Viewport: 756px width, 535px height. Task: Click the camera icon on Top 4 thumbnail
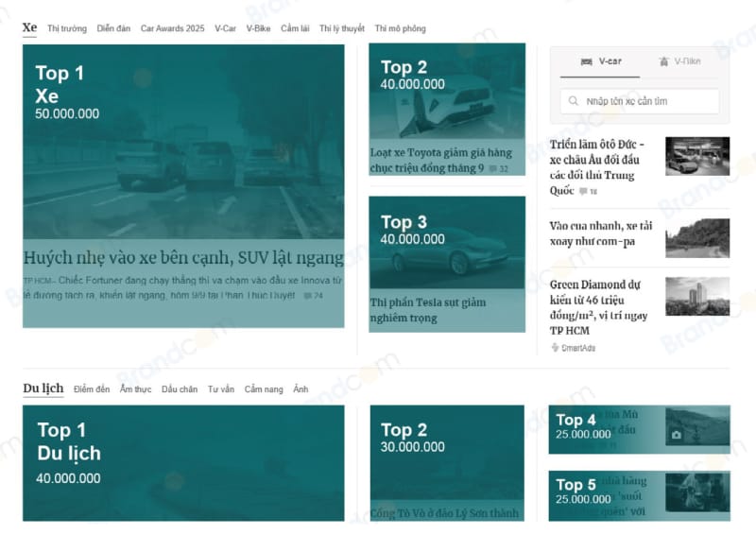pos(676,435)
